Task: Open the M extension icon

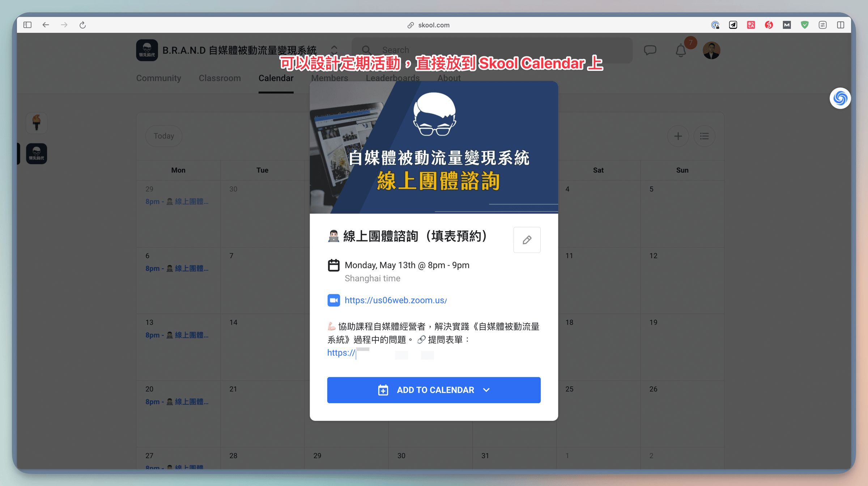Action: (787, 25)
